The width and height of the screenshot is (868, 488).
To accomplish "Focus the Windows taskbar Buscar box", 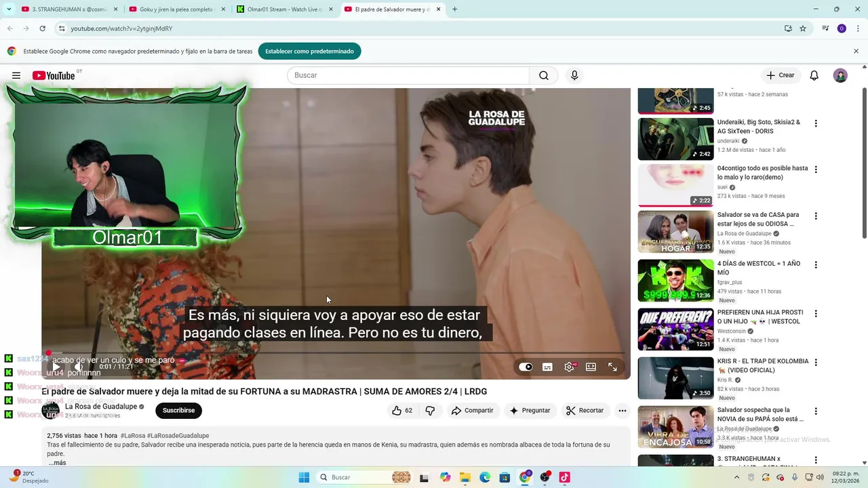I will (366, 477).
